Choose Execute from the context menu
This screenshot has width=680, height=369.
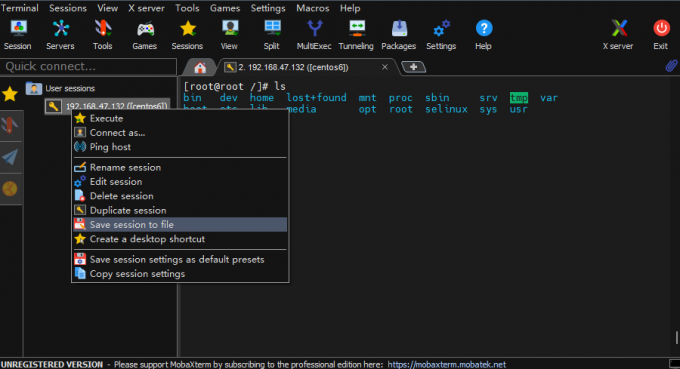(x=180, y=118)
